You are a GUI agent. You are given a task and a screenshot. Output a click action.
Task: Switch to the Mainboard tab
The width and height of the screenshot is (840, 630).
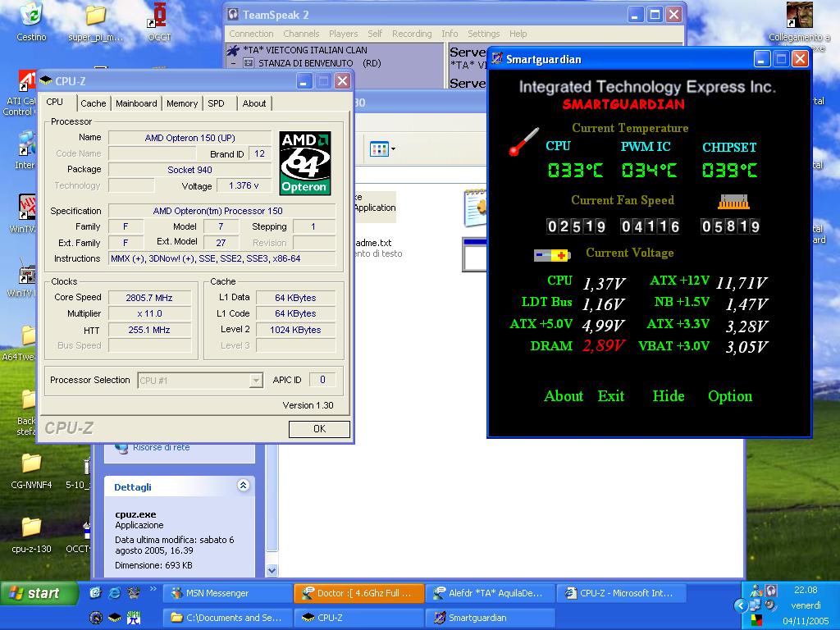coord(136,103)
